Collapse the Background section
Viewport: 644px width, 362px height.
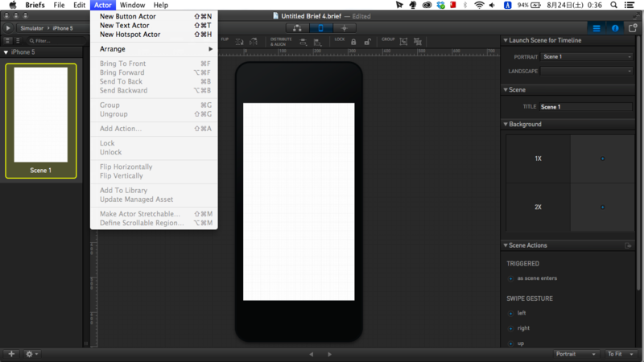click(506, 124)
